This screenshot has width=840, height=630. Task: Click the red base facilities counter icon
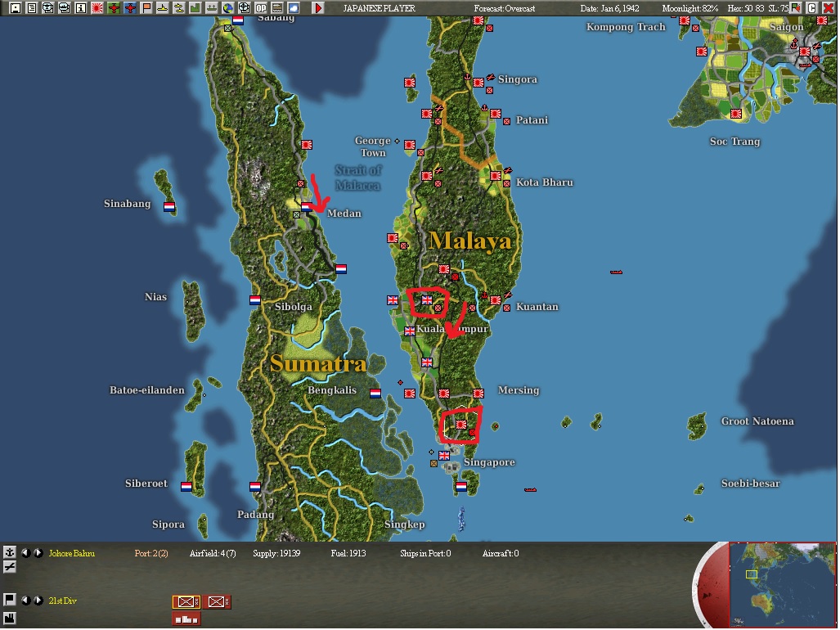pyautogui.click(x=186, y=619)
